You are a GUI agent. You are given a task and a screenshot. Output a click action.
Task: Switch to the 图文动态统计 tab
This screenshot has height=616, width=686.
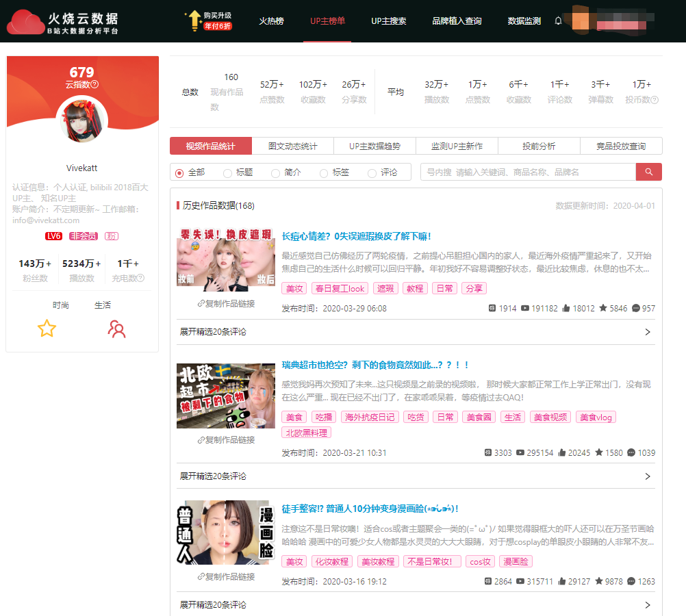point(292,146)
